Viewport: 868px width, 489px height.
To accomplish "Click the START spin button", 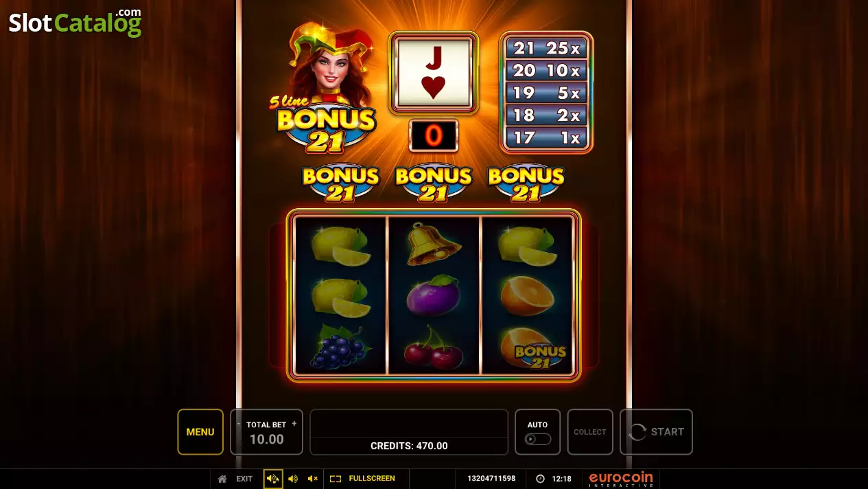I will [x=656, y=432].
